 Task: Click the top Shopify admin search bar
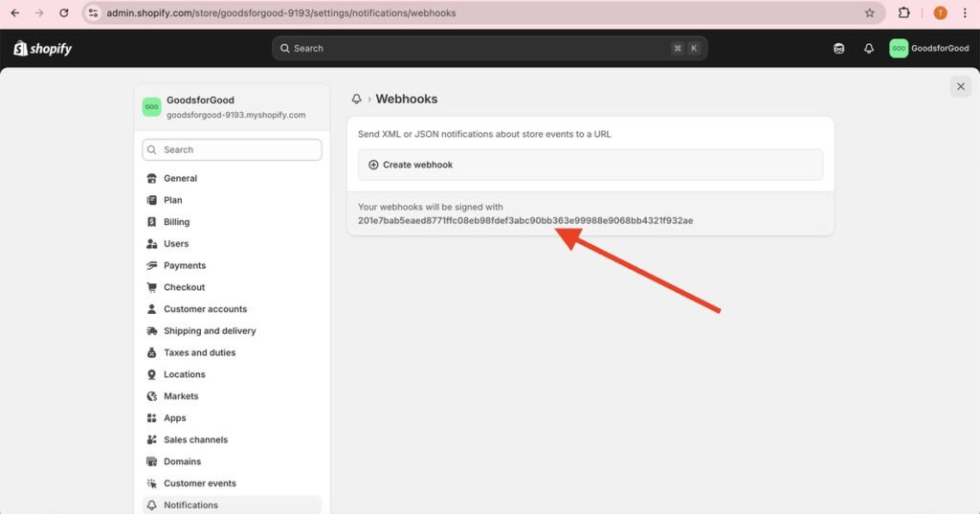tap(489, 49)
